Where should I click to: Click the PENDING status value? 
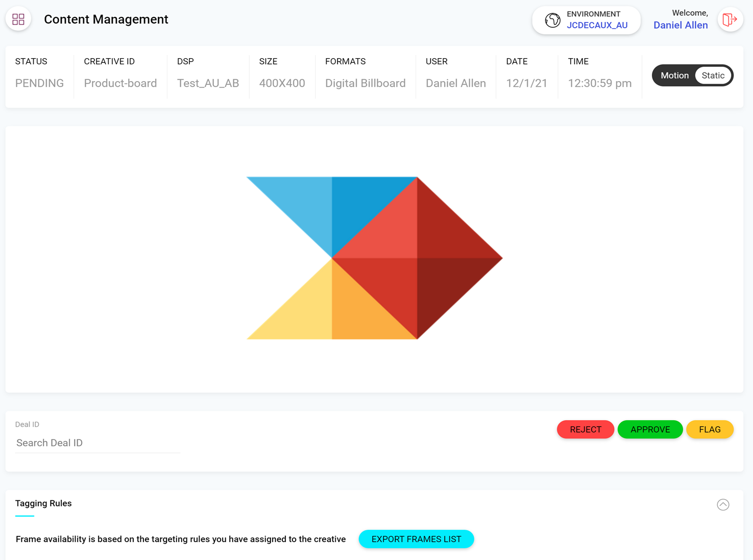[39, 83]
